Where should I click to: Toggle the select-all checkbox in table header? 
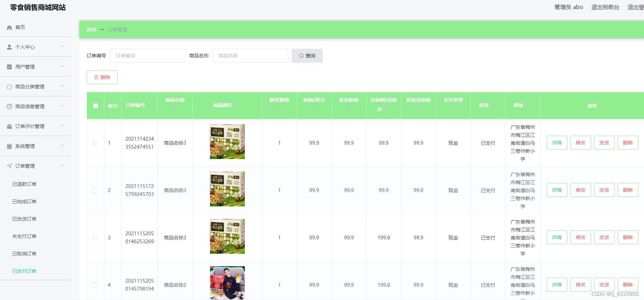[96, 106]
